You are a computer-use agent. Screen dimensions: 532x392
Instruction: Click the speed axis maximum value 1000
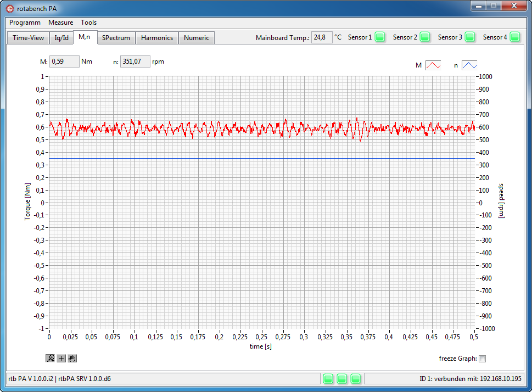[485, 77]
